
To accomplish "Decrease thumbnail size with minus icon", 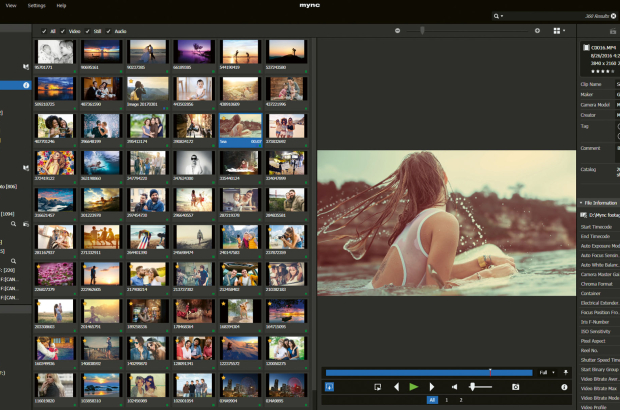I will point(397,30).
